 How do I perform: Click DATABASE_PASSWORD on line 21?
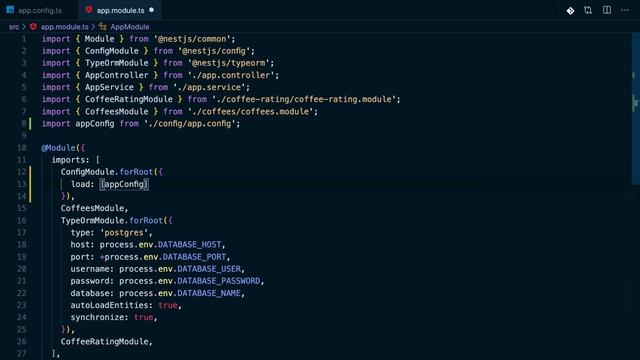pos(218,281)
